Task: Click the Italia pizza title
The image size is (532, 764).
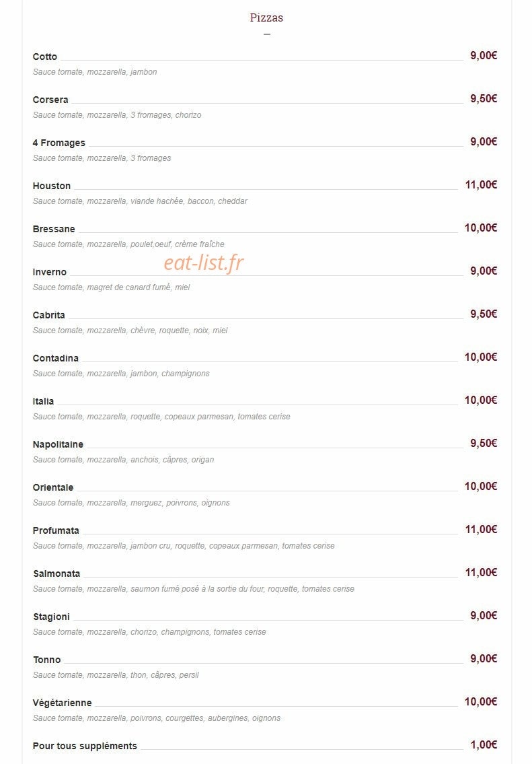Action: [43, 401]
